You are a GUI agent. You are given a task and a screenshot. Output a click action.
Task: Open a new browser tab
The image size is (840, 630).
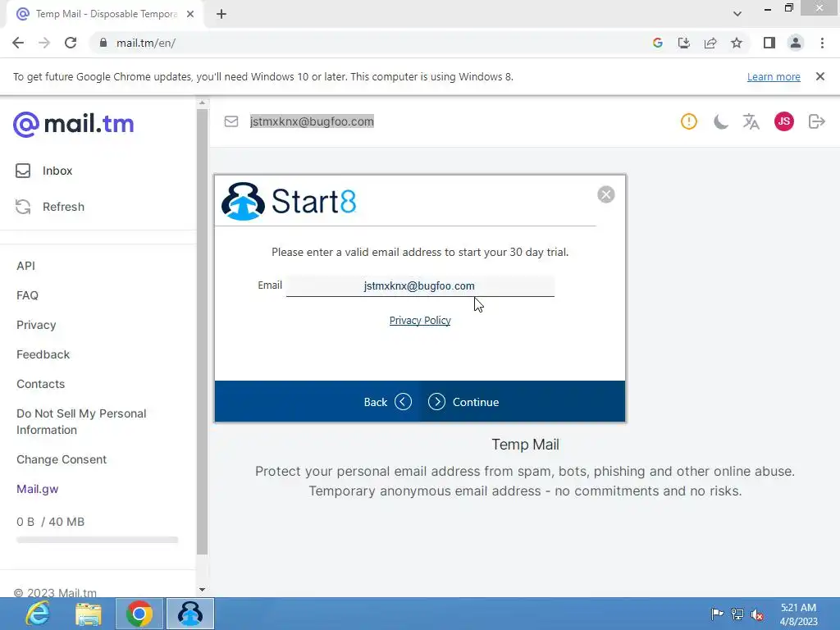coord(221,14)
